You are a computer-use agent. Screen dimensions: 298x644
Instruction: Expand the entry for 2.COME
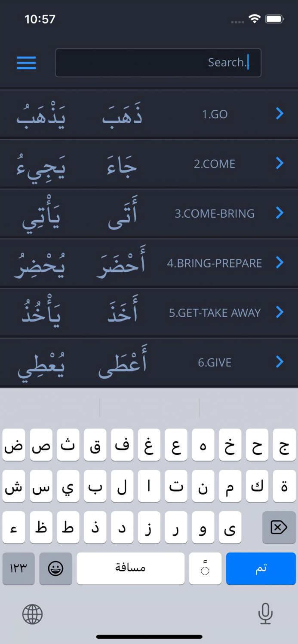click(279, 163)
